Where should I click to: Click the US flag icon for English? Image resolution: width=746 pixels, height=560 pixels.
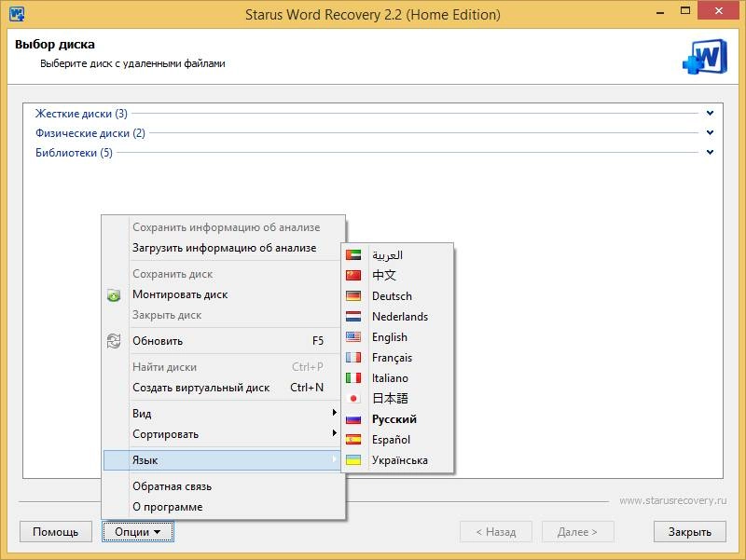tap(353, 337)
